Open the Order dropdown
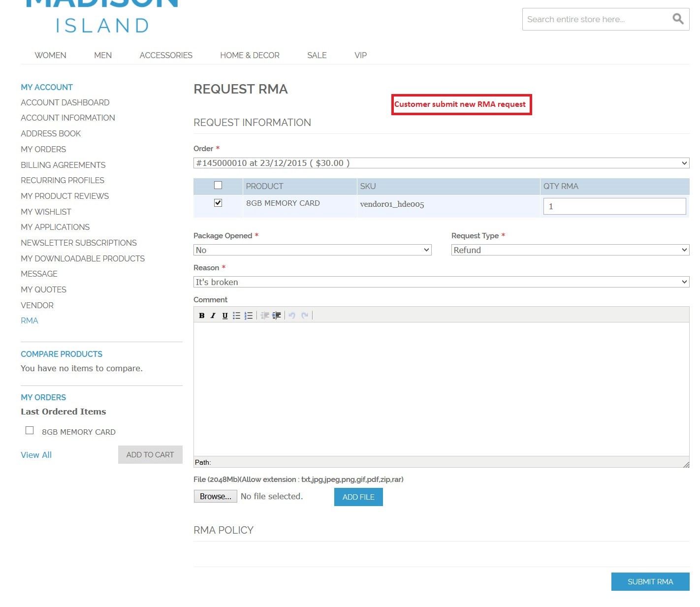This screenshot has height=607, width=700. (x=441, y=163)
